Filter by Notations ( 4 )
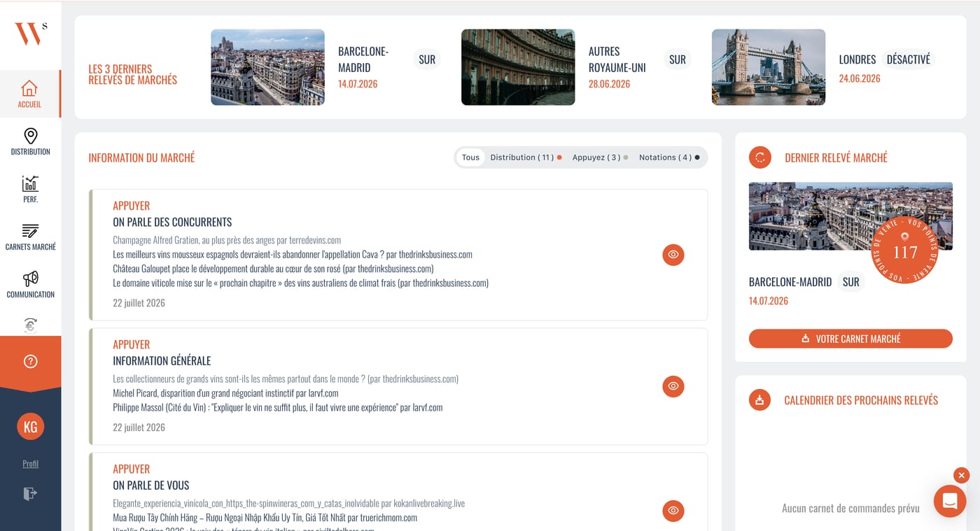This screenshot has height=531, width=980. pyautogui.click(x=669, y=157)
